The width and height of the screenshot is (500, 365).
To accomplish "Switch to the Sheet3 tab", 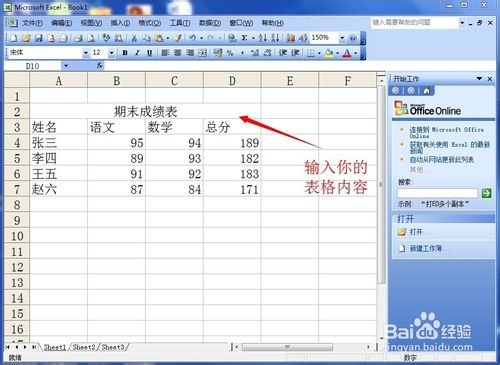I will point(113,347).
